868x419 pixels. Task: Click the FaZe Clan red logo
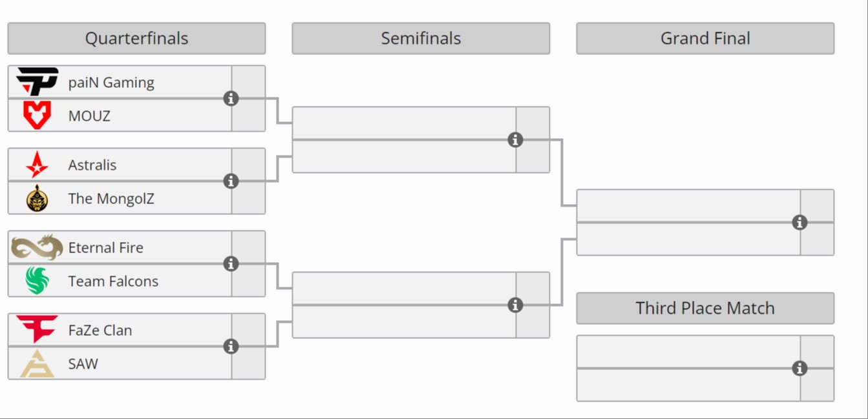tap(37, 329)
